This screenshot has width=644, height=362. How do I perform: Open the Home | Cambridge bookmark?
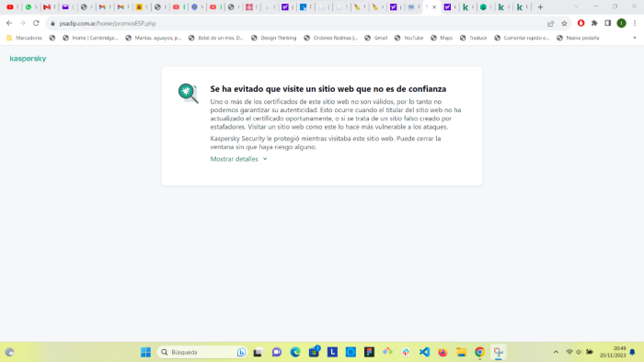[x=90, y=38]
